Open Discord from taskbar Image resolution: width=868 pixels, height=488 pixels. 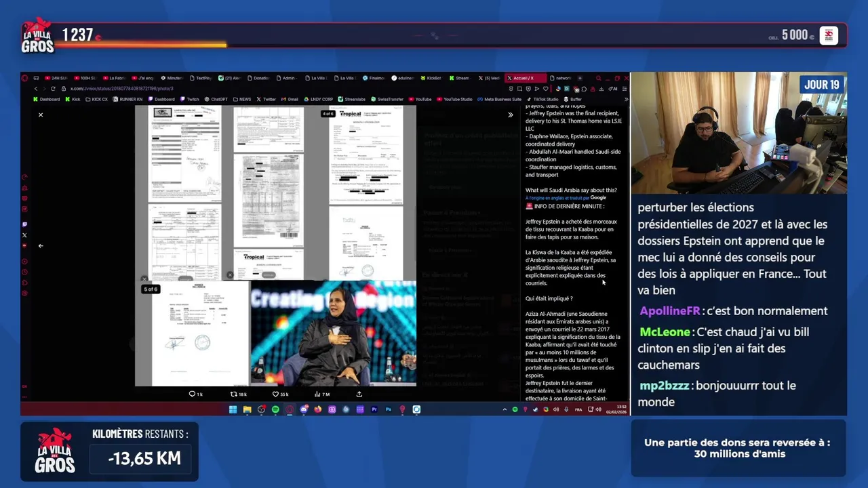pos(304,409)
